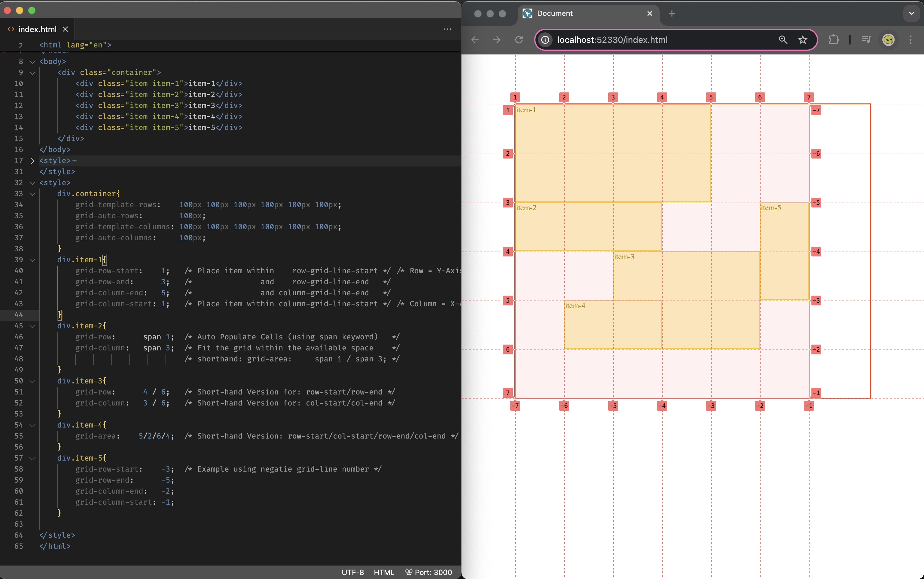Click Port: 3000 live server status

[429, 572]
